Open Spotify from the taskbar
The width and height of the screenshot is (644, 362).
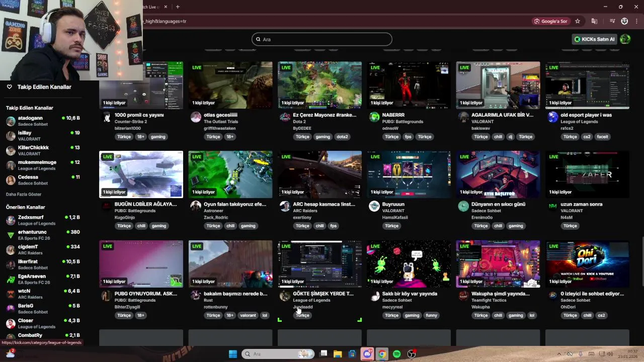click(396, 354)
